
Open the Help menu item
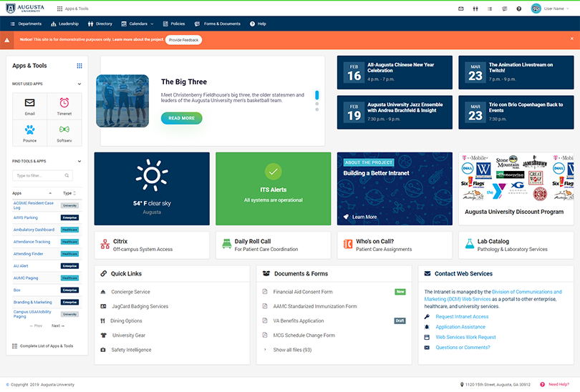(258, 24)
